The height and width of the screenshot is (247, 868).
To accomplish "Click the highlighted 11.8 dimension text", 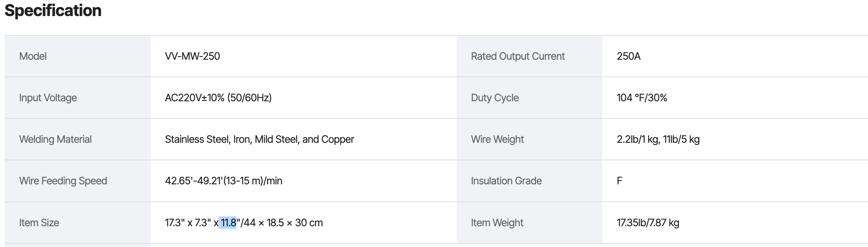I will [x=228, y=223].
